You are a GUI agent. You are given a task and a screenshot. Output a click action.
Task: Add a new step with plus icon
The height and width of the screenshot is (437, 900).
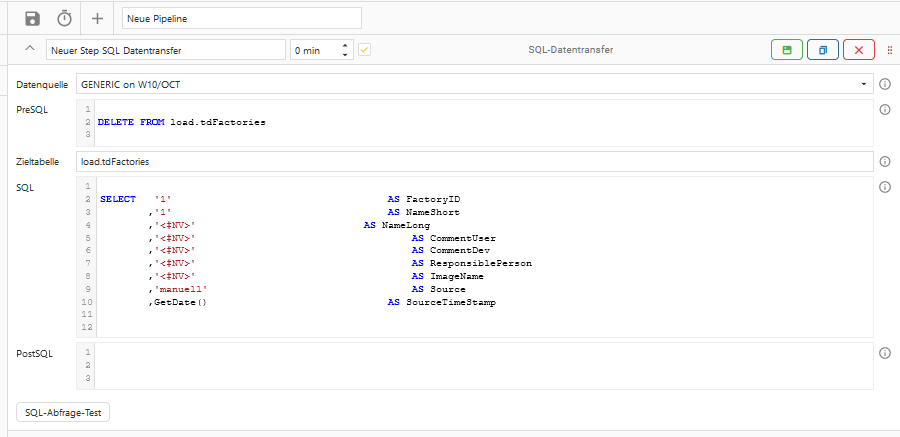coord(97,18)
